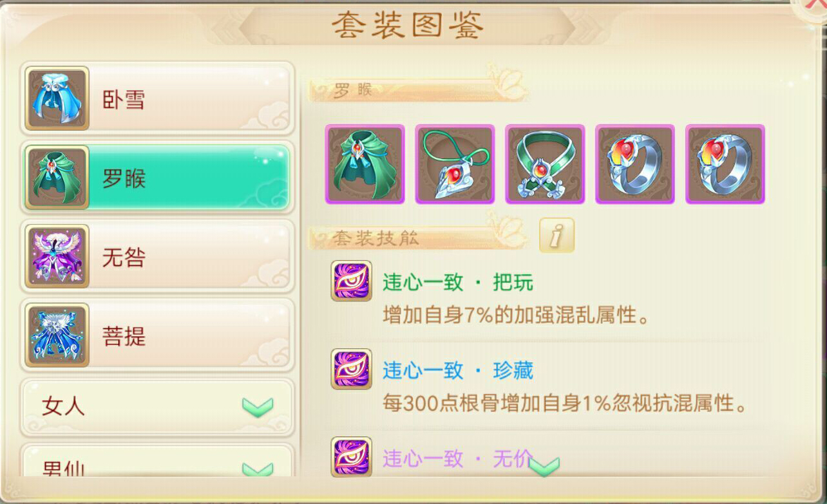
Task: Open the 违心一致 · 珍藏 skill title
Action: 458,370
